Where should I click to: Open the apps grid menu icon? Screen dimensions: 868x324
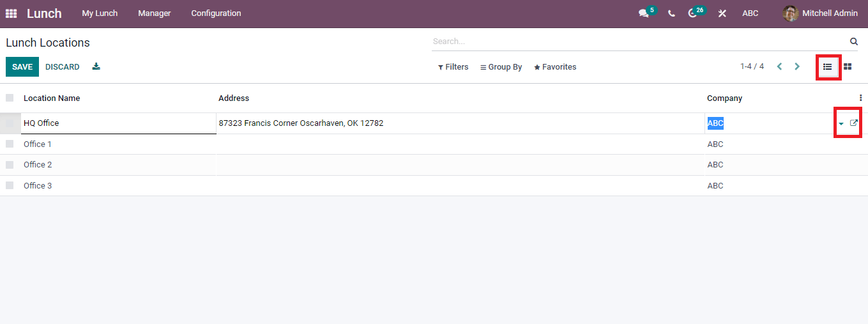tap(11, 13)
